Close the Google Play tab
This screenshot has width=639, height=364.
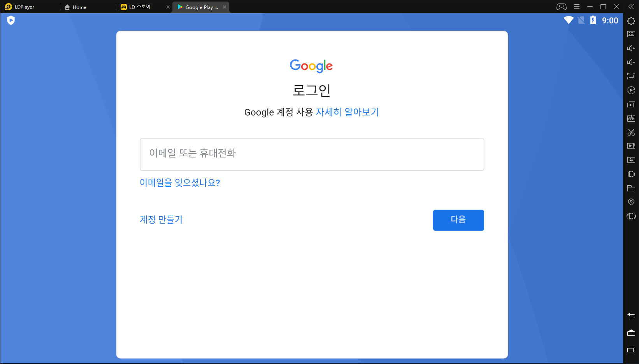point(225,7)
